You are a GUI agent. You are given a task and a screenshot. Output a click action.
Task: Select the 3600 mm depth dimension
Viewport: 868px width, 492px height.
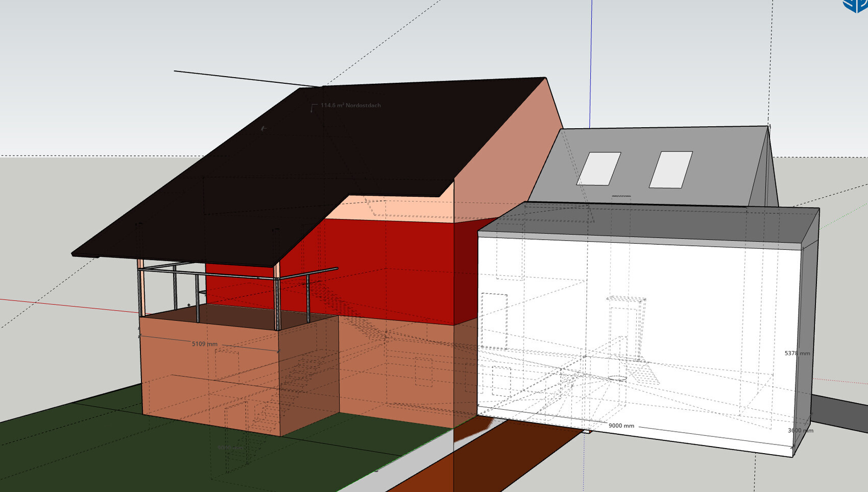coord(800,430)
